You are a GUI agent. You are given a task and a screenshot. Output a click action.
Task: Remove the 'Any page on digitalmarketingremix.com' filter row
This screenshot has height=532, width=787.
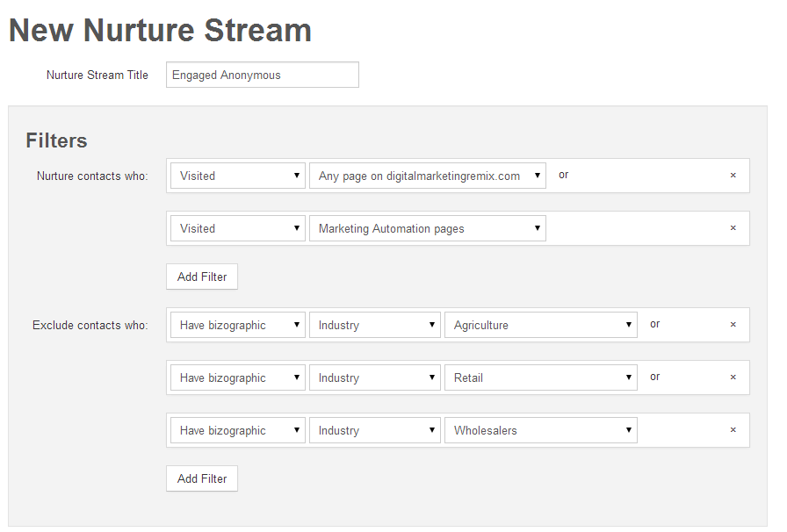(733, 176)
